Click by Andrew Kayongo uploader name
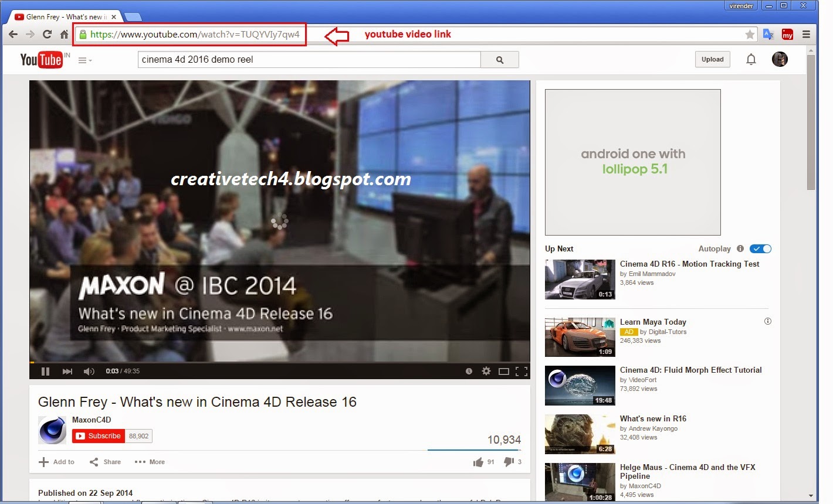Viewport: 833px width, 504px height. pyautogui.click(x=649, y=428)
